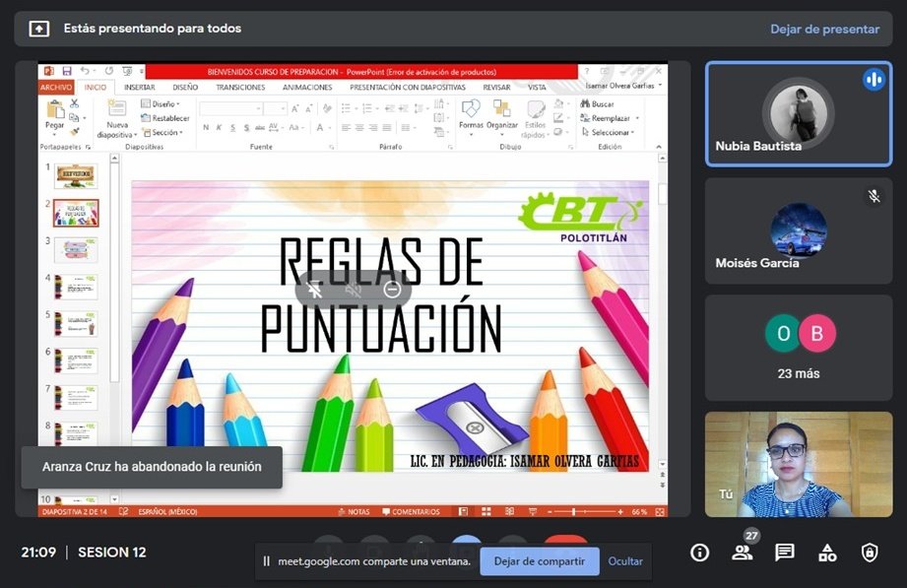Open the Formas shapes gallery
Viewport: 907px width, 588px height.
click(471, 117)
